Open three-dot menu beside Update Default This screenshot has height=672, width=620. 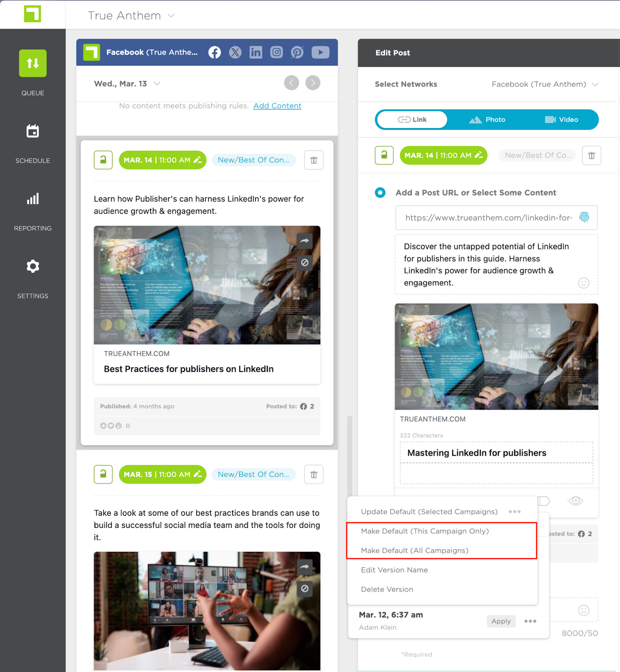pos(515,512)
